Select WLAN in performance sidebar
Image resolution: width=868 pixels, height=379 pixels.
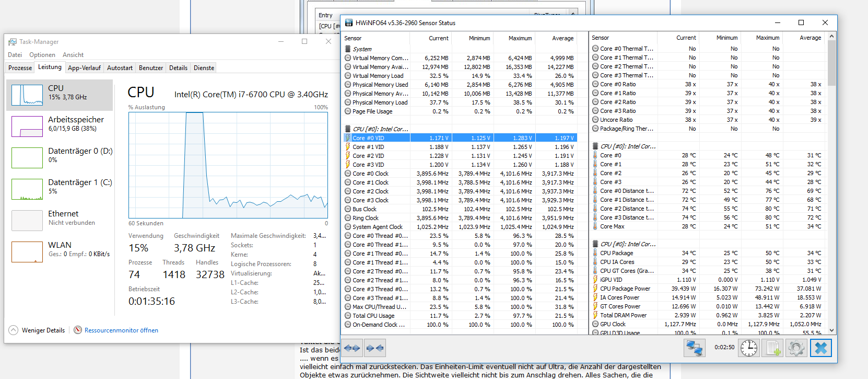click(x=60, y=252)
